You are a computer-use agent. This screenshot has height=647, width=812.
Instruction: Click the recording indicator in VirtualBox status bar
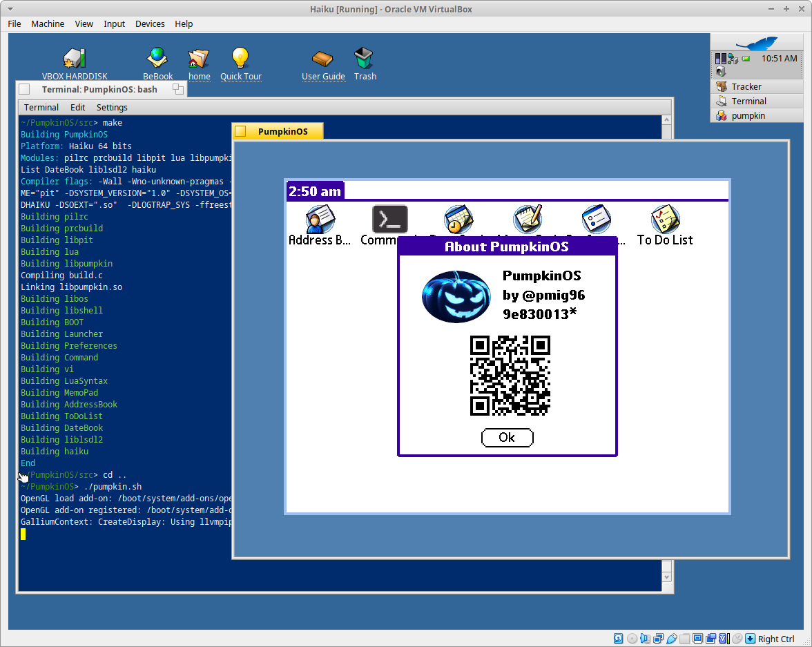click(710, 638)
